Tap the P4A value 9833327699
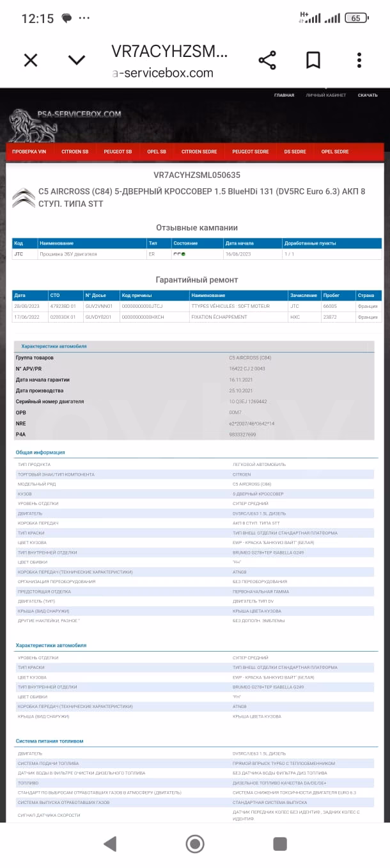Screen dimensions: 390x868 click(x=242, y=435)
